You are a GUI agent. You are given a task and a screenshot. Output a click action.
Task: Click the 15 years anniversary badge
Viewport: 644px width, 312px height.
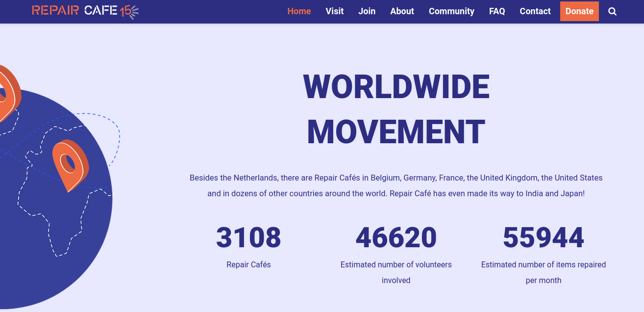pyautogui.click(x=129, y=12)
